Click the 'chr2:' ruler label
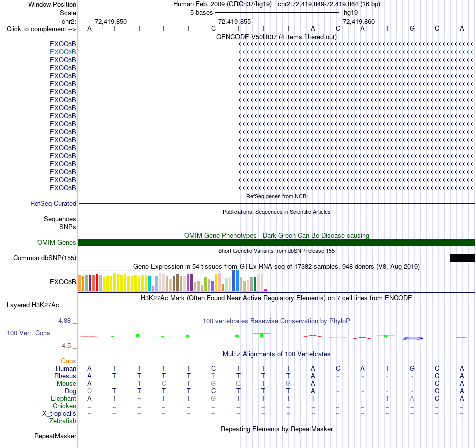This screenshot has width=476, height=448. [x=69, y=21]
